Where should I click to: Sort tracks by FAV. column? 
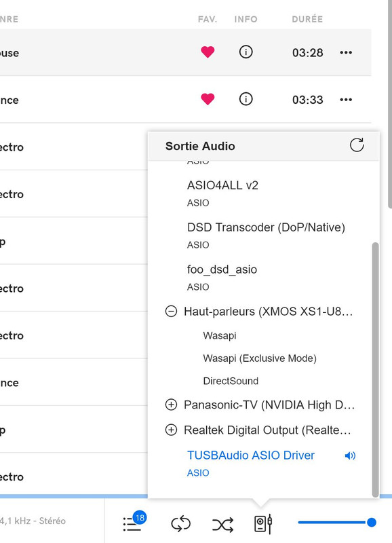208,20
